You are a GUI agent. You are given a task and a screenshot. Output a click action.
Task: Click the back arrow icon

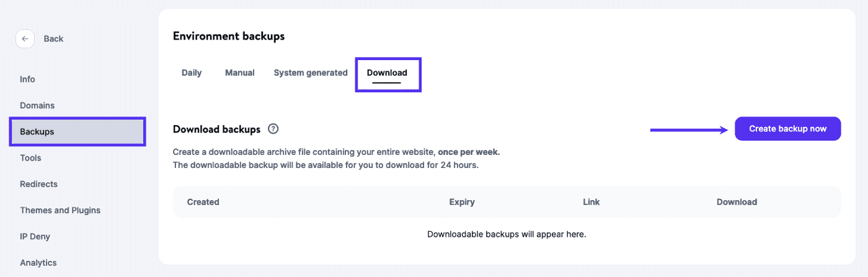[x=25, y=38]
